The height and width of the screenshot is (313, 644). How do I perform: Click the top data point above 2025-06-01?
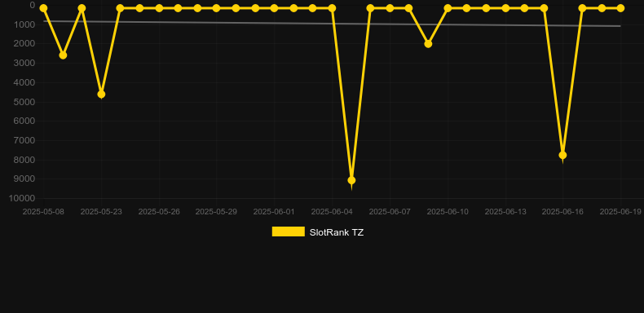click(x=274, y=8)
